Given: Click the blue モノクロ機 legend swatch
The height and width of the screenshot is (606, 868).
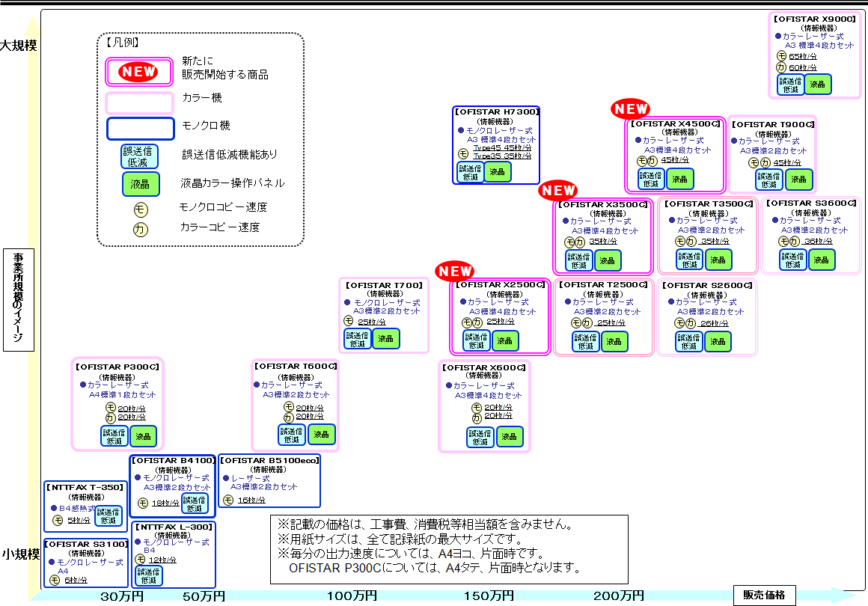Looking at the screenshot, I should 141,129.
